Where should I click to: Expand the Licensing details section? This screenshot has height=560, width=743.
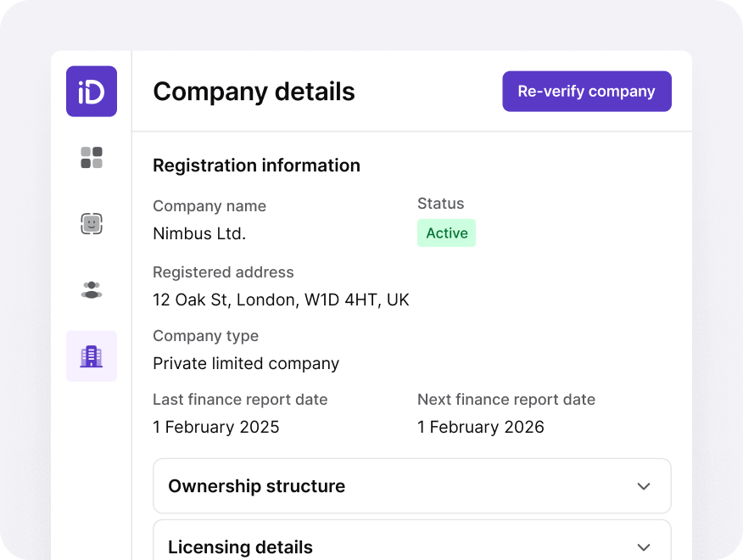point(411,547)
